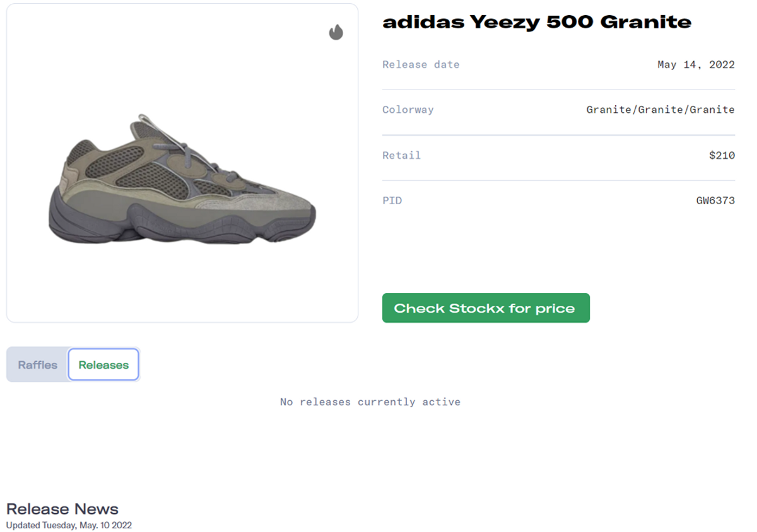Click the PID row label

pos(392,200)
